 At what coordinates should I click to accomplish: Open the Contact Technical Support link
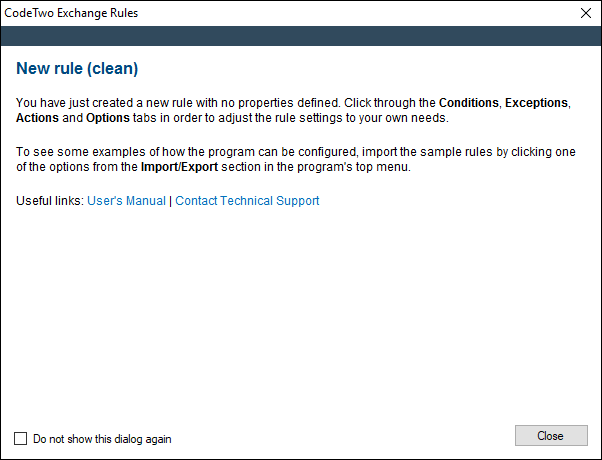pyautogui.click(x=247, y=201)
